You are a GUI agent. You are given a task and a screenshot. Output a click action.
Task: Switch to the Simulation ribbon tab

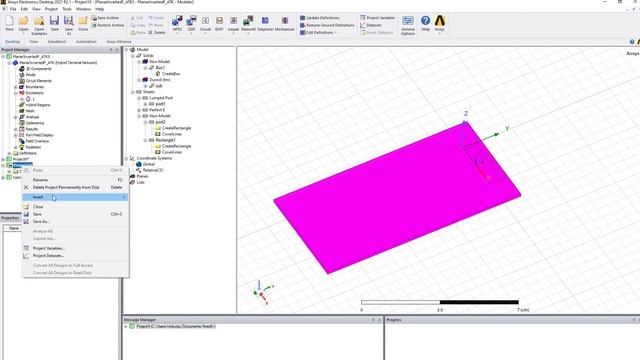(56, 42)
